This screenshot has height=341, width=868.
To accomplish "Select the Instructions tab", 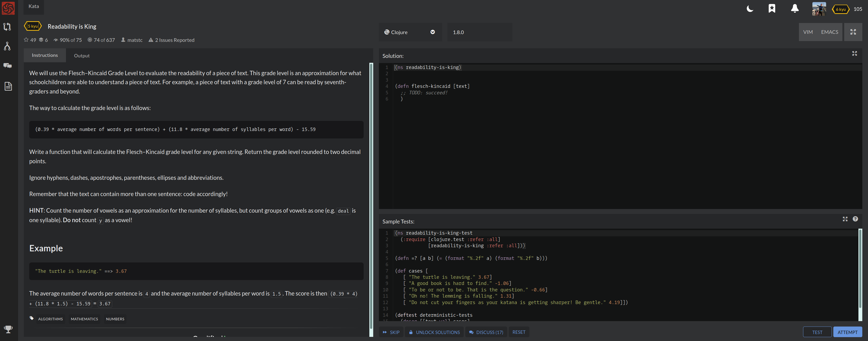I will pyautogui.click(x=45, y=55).
